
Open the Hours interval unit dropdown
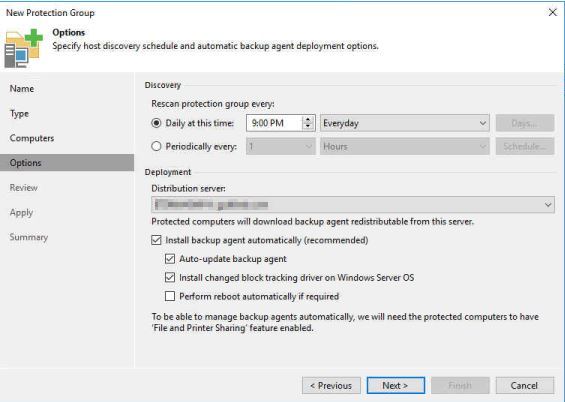pyautogui.click(x=405, y=147)
